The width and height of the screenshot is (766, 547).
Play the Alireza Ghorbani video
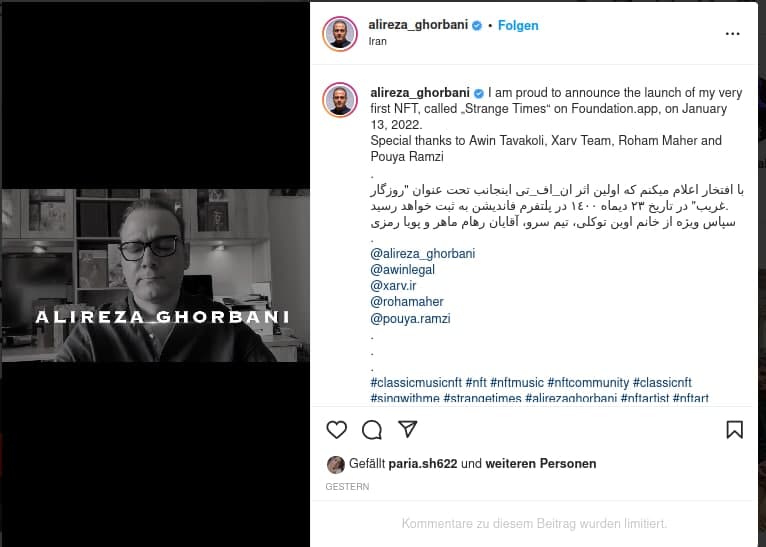point(155,275)
